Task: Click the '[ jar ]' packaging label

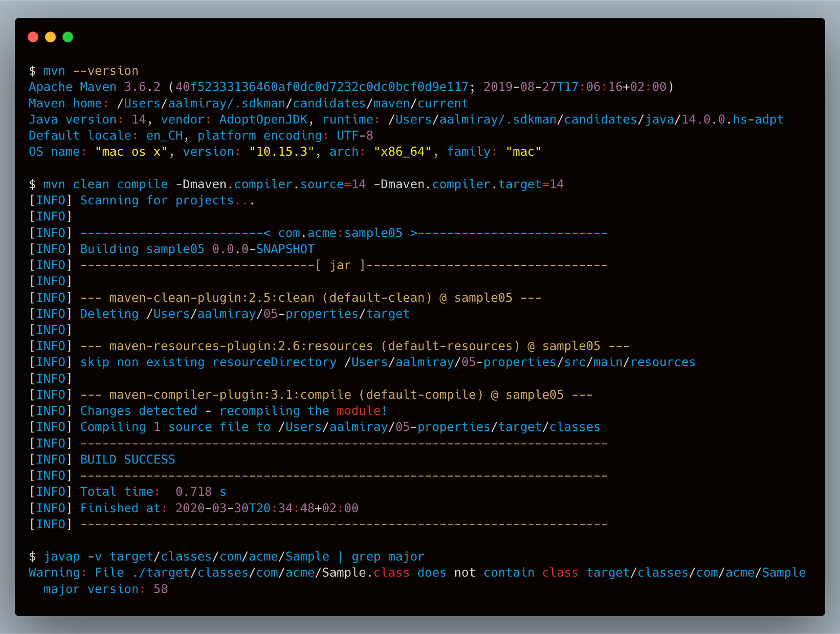Action: (340, 265)
